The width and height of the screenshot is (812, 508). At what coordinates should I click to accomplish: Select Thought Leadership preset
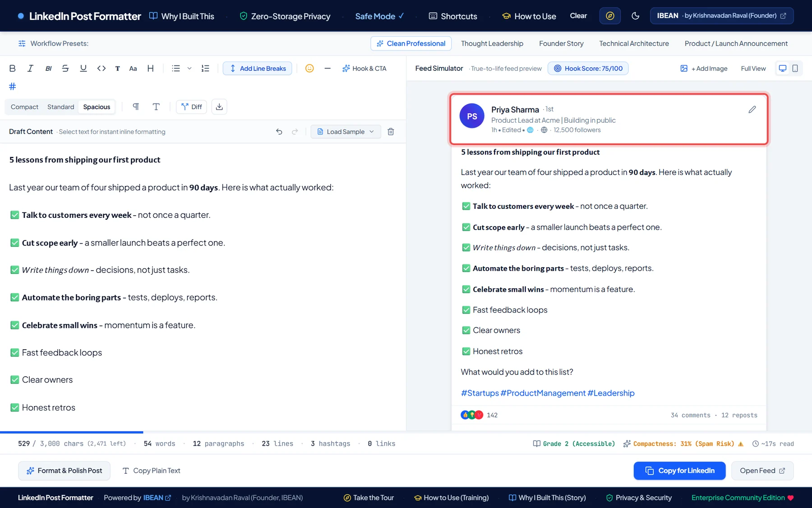tap(492, 44)
